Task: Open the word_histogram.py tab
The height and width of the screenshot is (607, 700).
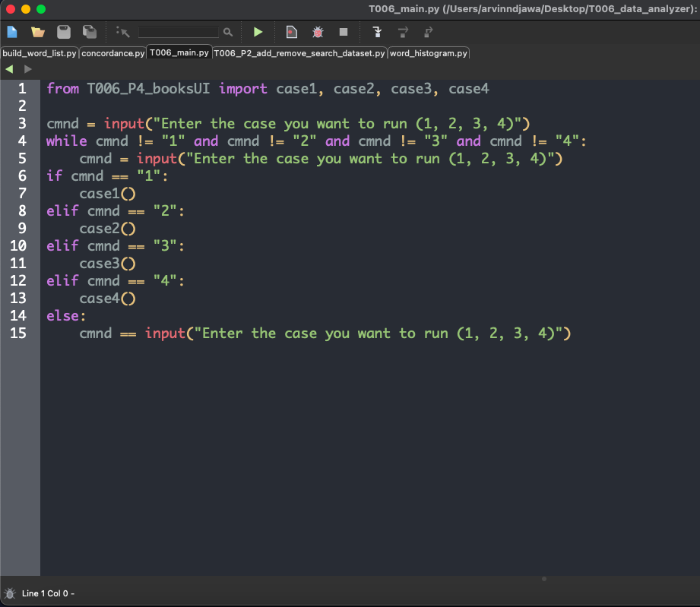Action: (428, 53)
